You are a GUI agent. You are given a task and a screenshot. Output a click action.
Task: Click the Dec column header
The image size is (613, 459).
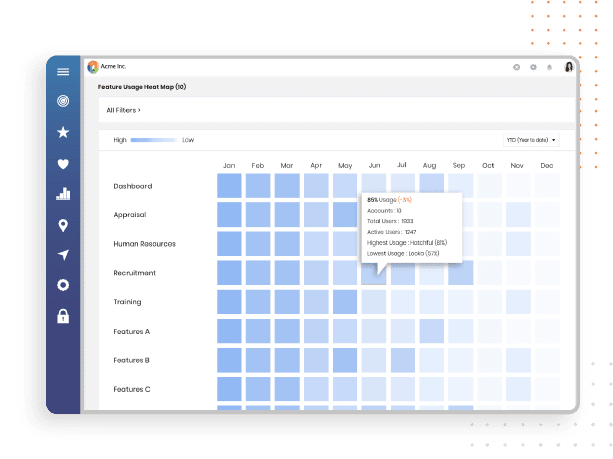(547, 166)
